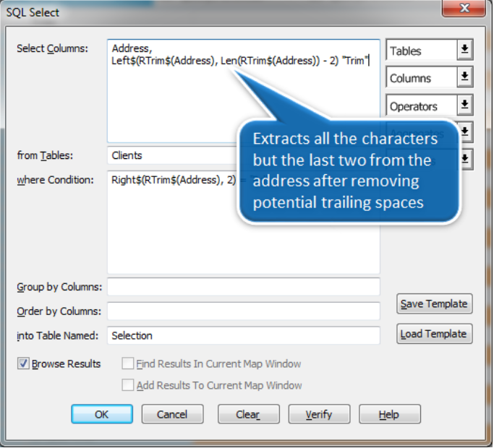The height and width of the screenshot is (448, 494).
Task: Select the Group by Columns field
Action: (243, 287)
